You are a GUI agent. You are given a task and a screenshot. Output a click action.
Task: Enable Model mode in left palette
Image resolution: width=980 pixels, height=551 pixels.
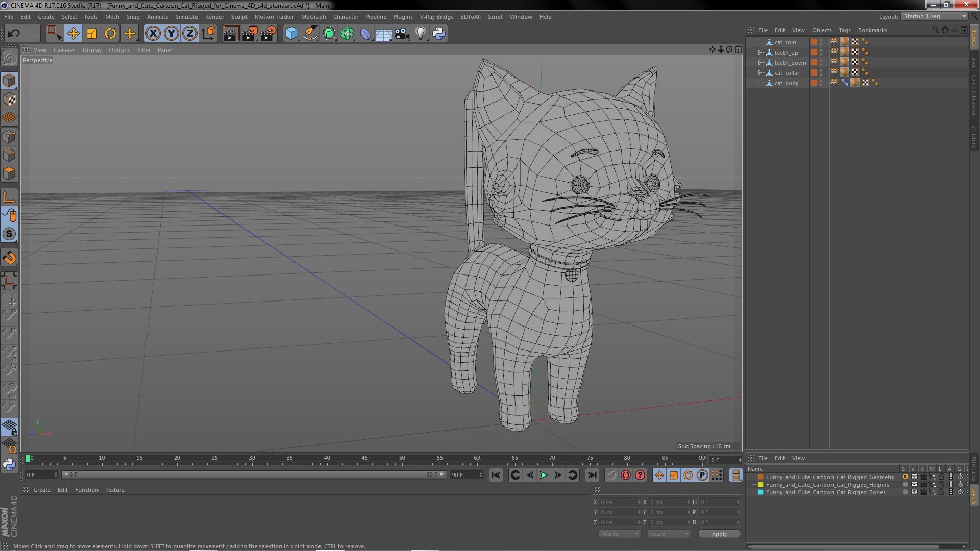point(9,81)
